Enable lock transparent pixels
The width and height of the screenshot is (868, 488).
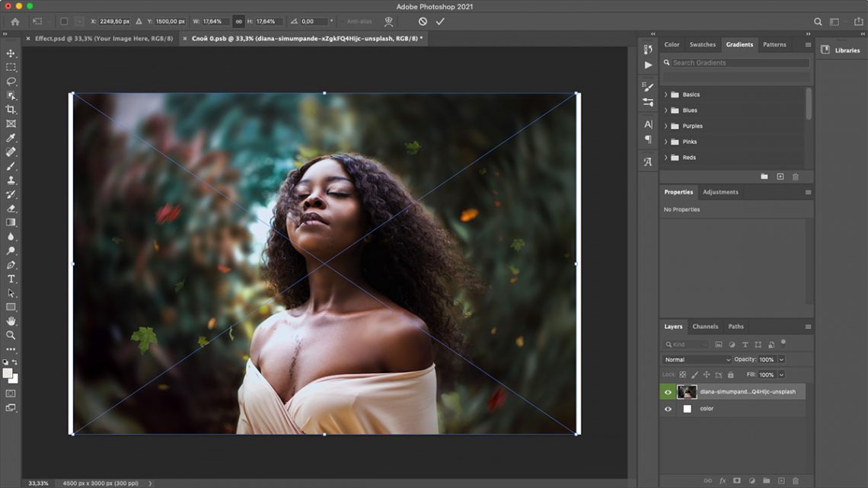(x=683, y=375)
